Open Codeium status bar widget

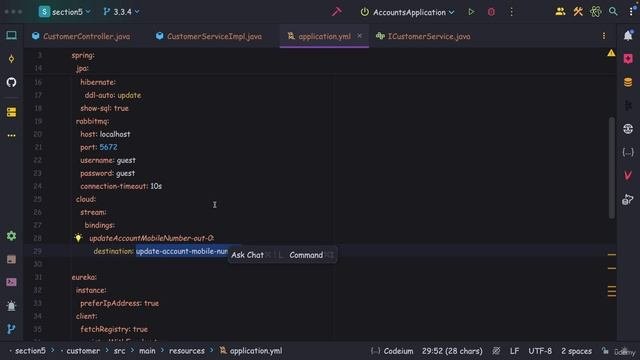(x=392, y=351)
